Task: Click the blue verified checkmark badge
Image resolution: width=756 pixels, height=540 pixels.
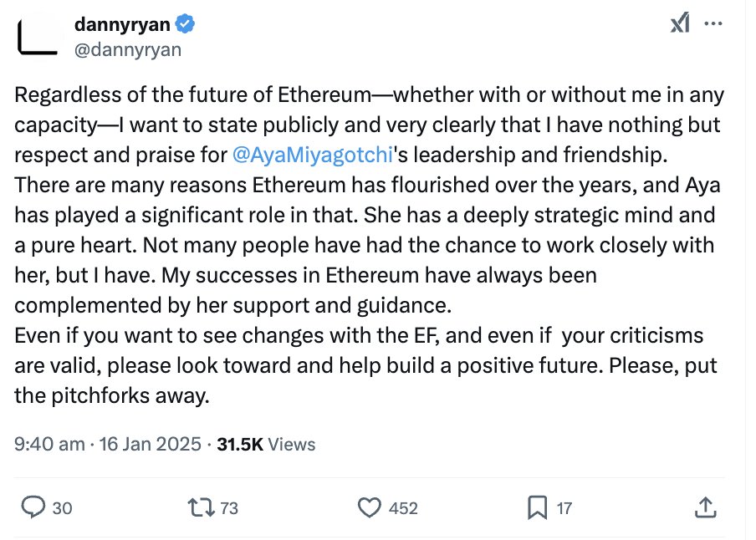Action: click(185, 24)
